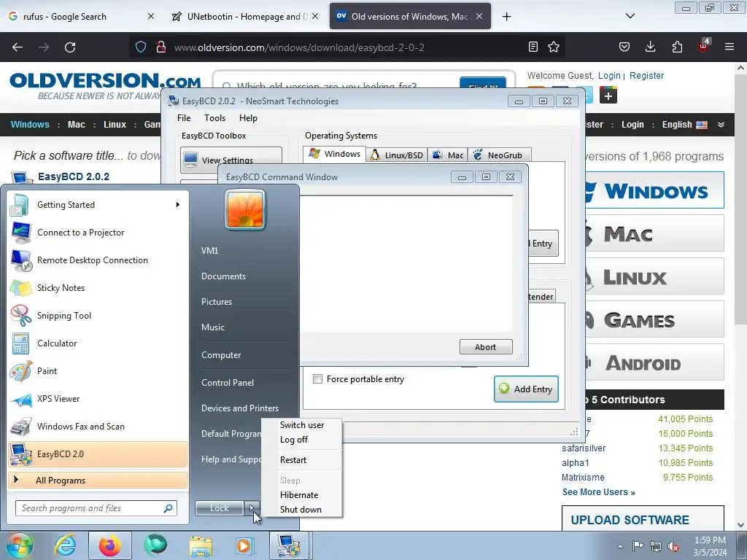This screenshot has height=560, width=747.
Task: Focus Search programs and files box
Action: pos(96,508)
